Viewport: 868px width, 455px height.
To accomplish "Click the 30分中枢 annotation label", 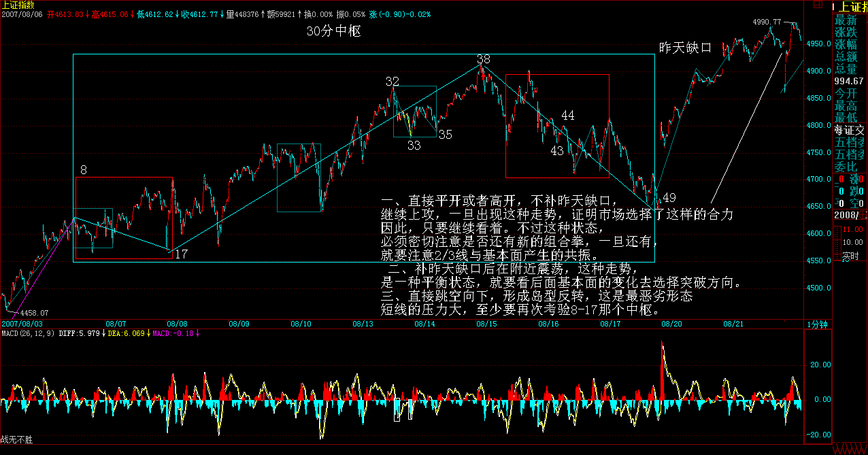I will 333,31.
